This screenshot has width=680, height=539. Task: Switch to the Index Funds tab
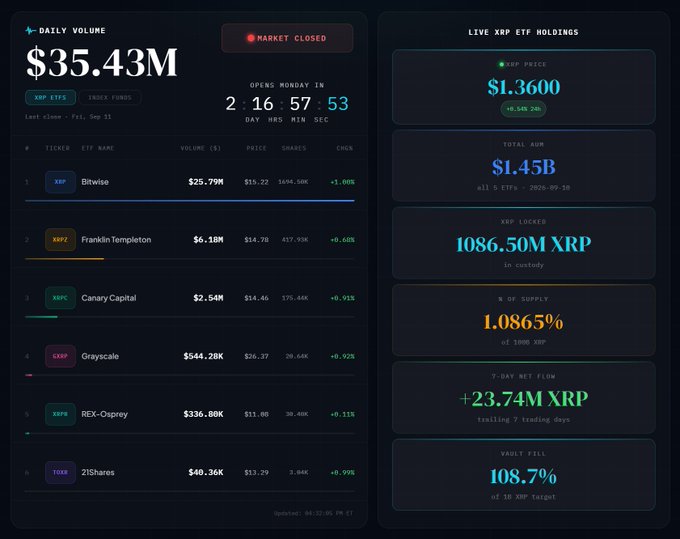[x=110, y=98]
